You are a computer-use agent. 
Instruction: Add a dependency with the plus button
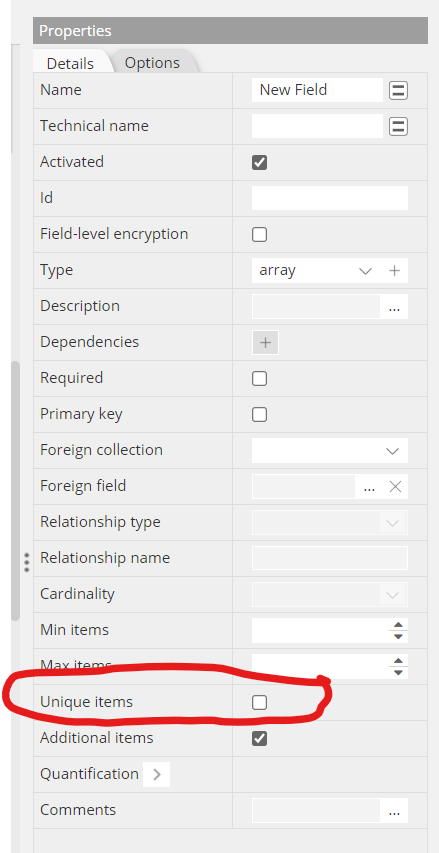265,343
